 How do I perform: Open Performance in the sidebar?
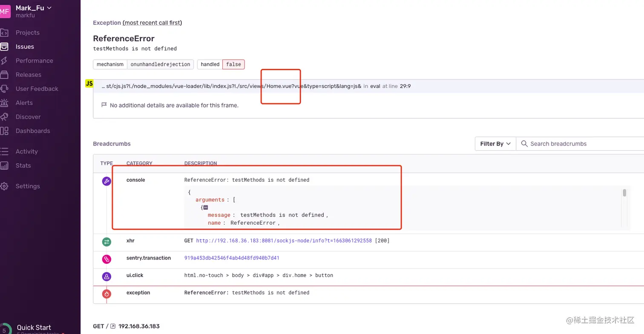34,61
